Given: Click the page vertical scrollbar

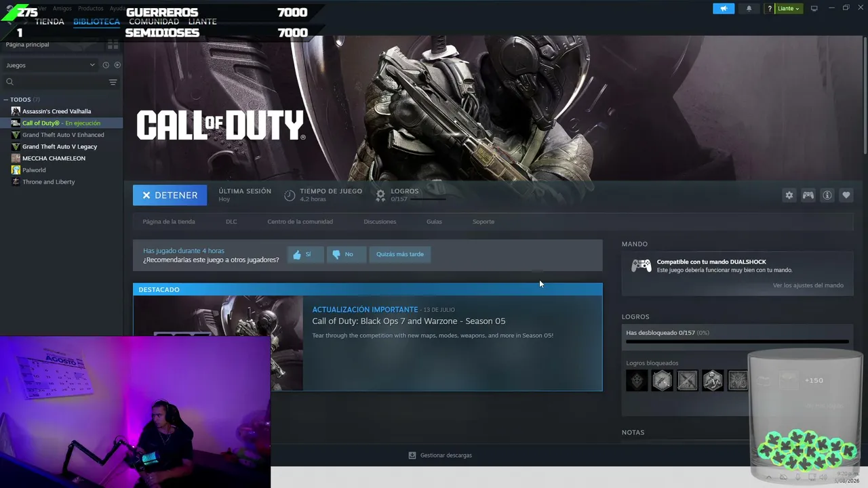Looking at the screenshot, I should tap(865, 95).
